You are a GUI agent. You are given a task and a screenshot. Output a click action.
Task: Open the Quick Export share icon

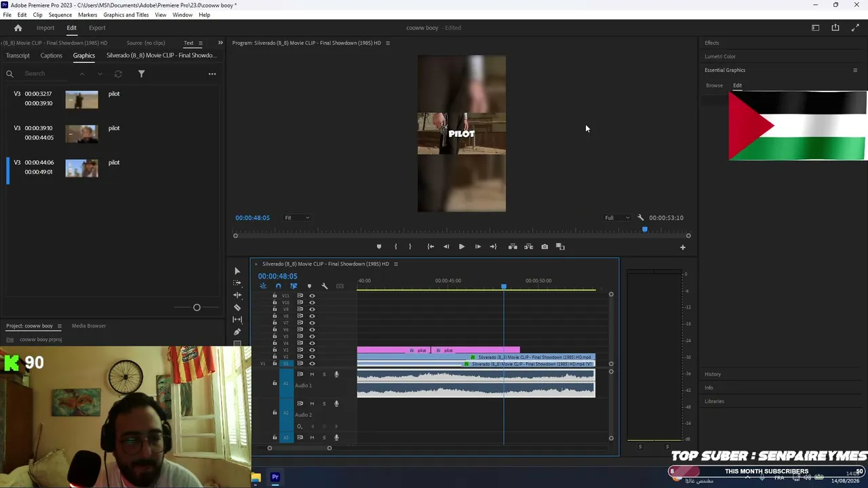point(835,28)
